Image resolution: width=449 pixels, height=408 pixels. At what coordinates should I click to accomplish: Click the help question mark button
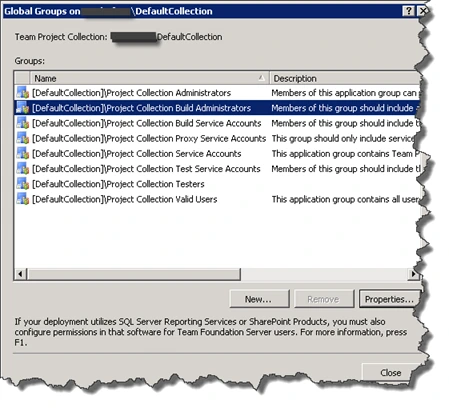click(x=408, y=11)
